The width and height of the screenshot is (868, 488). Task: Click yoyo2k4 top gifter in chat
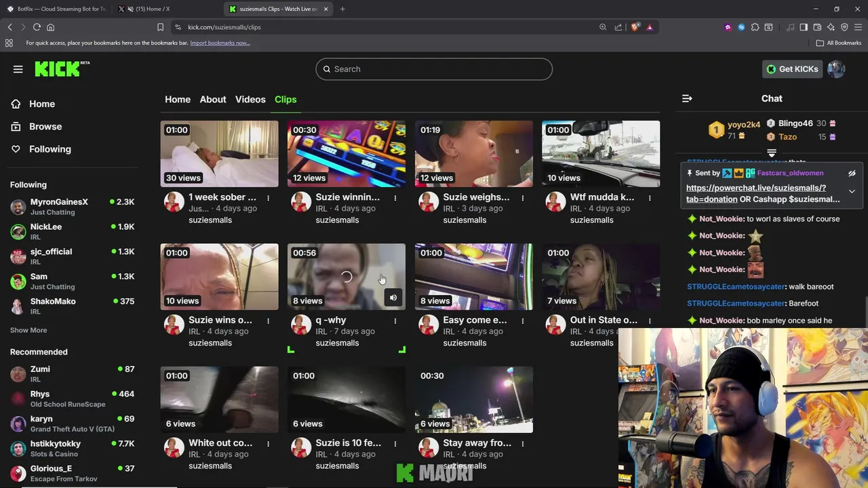(x=743, y=125)
